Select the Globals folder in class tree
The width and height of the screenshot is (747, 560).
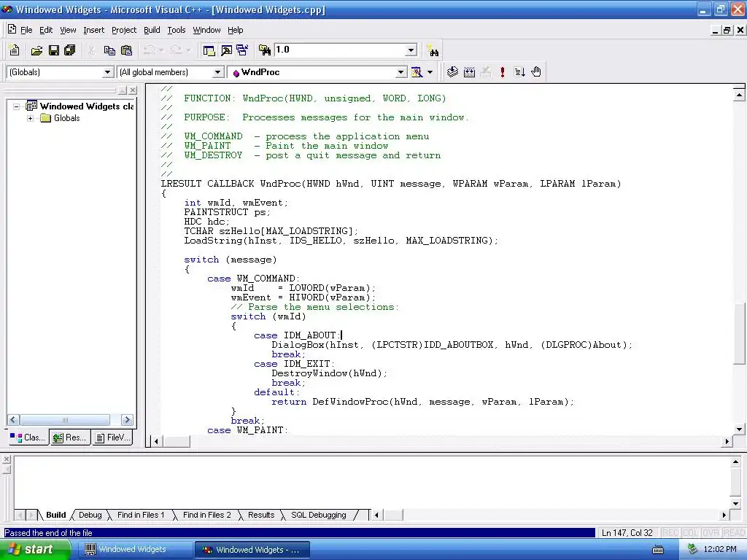66,118
